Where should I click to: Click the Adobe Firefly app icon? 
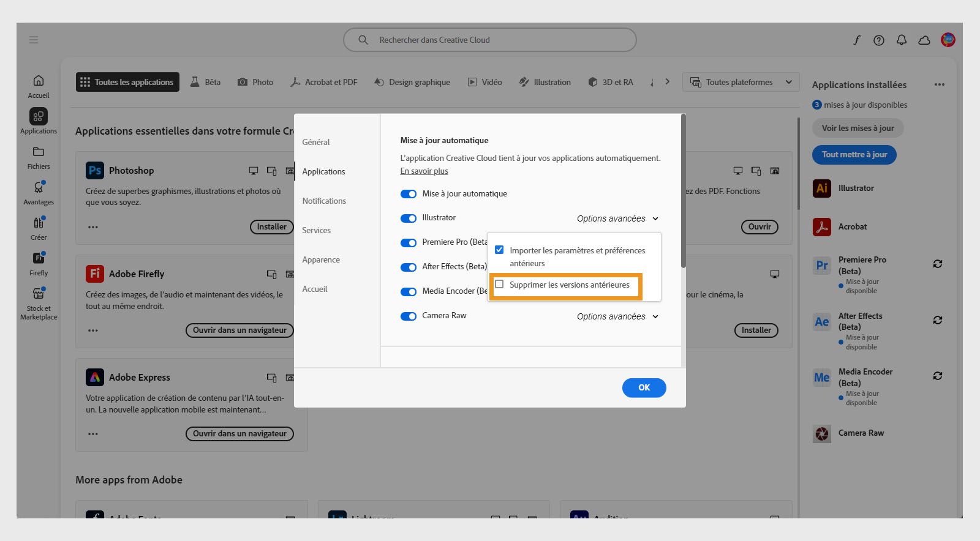[x=95, y=274]
